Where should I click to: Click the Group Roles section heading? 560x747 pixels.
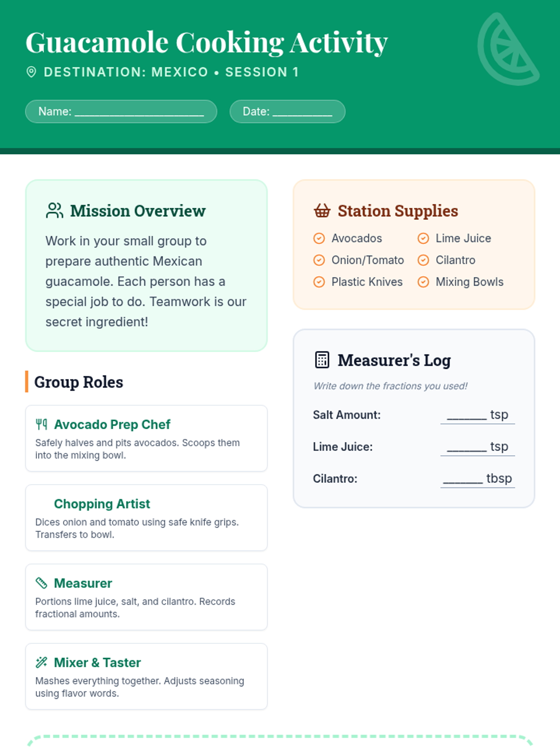coord(78,382)
